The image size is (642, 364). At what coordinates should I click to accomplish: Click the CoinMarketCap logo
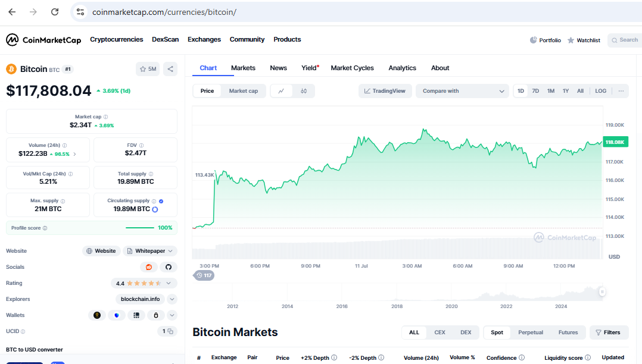click(x=43, y=40)
